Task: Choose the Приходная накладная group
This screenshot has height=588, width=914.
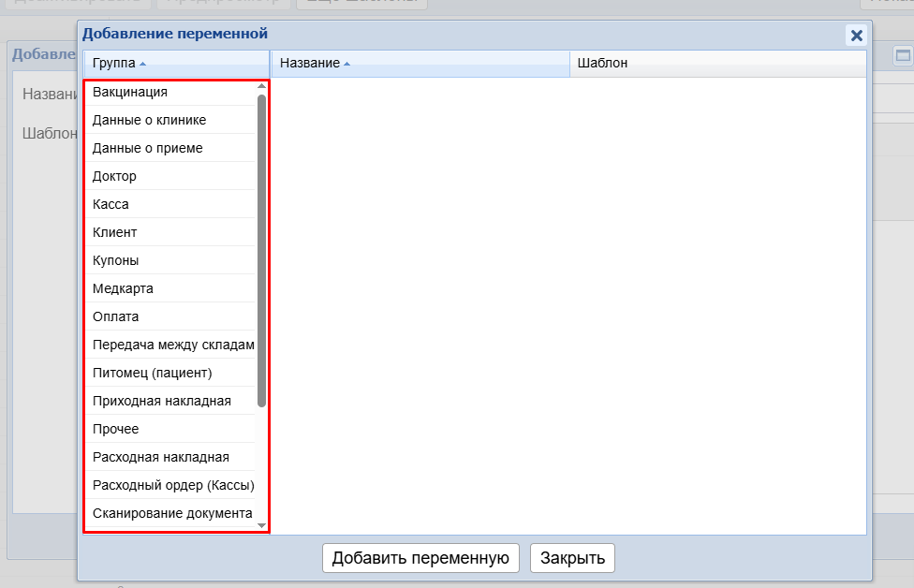Action: coord(161,401)
